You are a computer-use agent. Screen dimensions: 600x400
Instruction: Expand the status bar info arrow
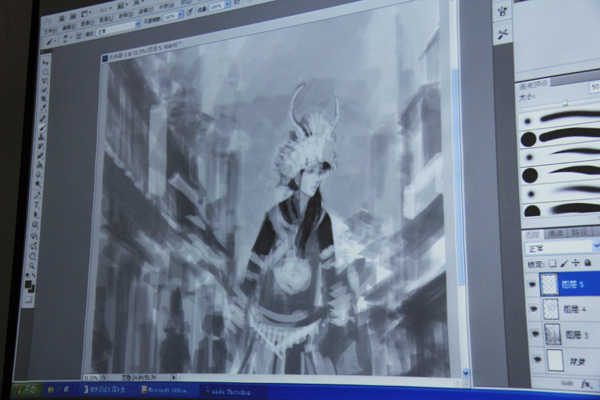pos(173,377)
